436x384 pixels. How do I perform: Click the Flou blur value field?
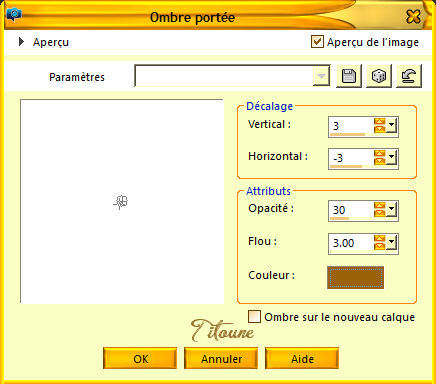pos(351,243)
